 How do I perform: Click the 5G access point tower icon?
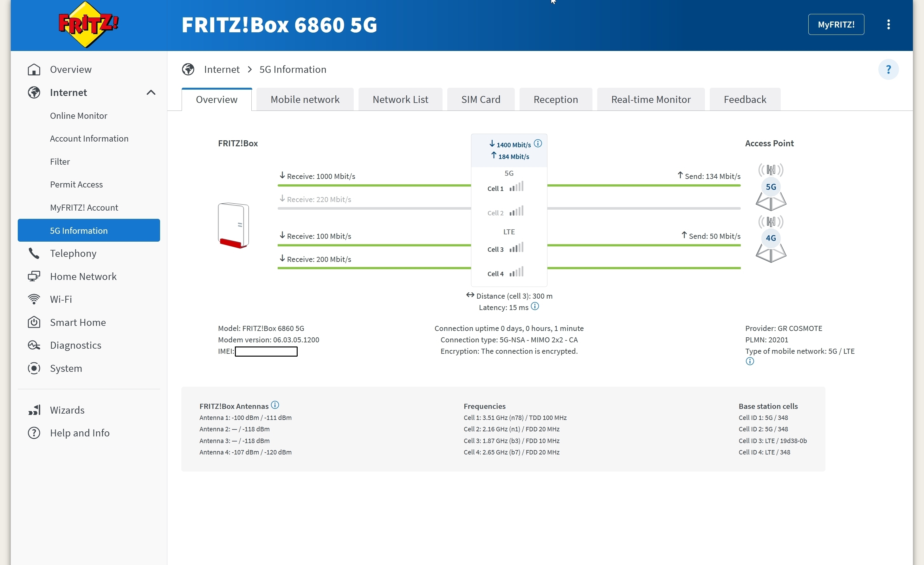[x=771, y=187]
